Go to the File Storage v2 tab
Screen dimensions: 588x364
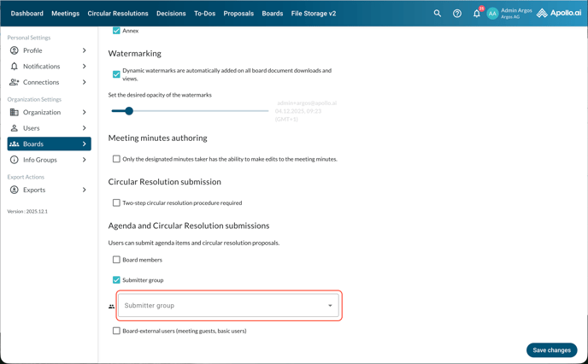pos(314,14)
